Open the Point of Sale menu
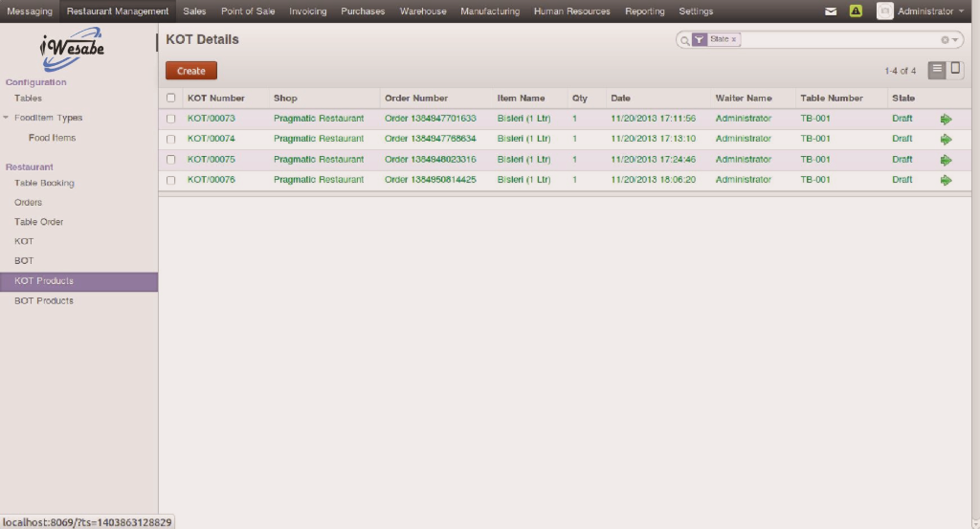 [248, 11]
